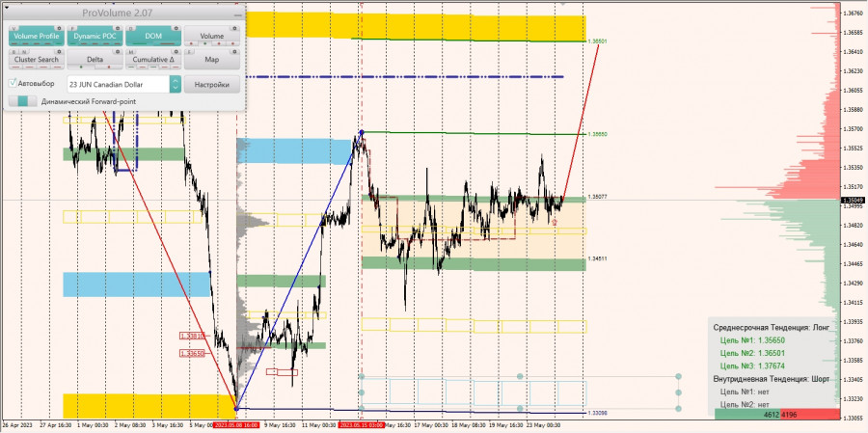This screenshot has height=433, width=868.
Task: Click the contract selector spinner arrows
Action: [175, 85]
